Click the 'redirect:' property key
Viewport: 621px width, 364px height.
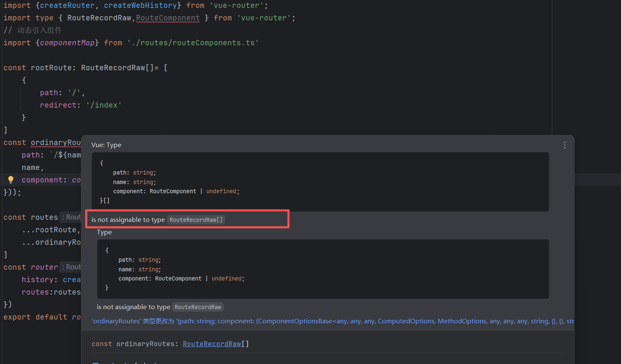pyautogui.click(x=60, y=105)
